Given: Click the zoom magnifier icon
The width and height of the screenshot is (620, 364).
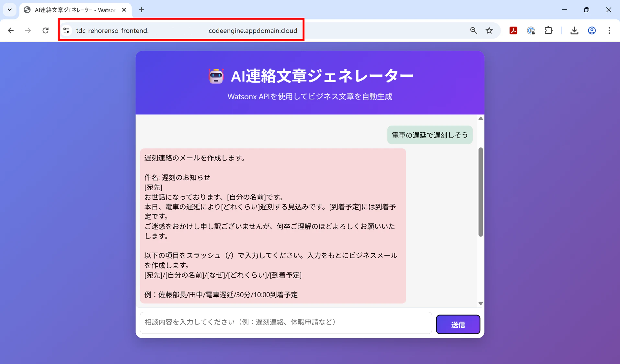Looking at the screenshot, I should tap(473, 30).
